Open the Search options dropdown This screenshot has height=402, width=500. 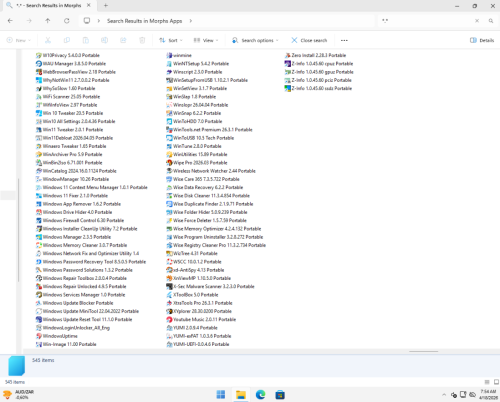255,40
